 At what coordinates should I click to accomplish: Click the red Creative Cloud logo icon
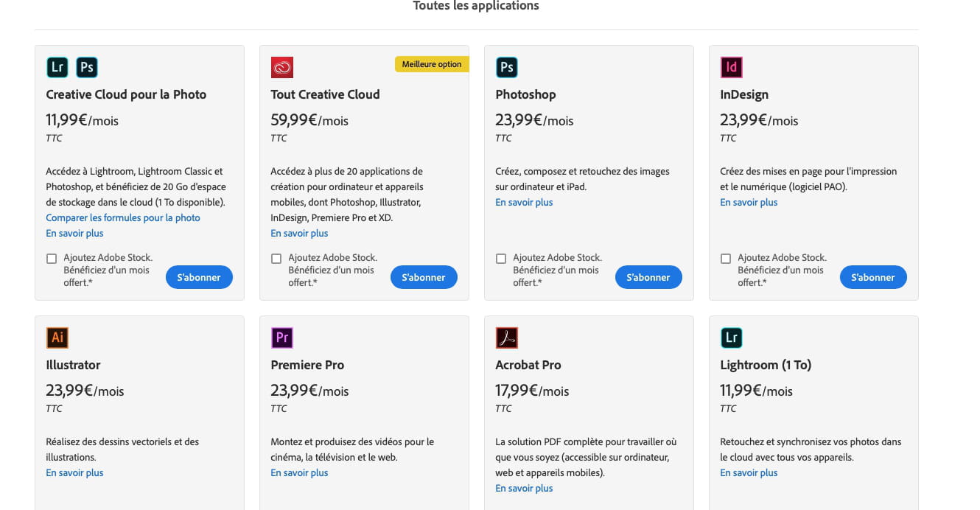[282, 68]
